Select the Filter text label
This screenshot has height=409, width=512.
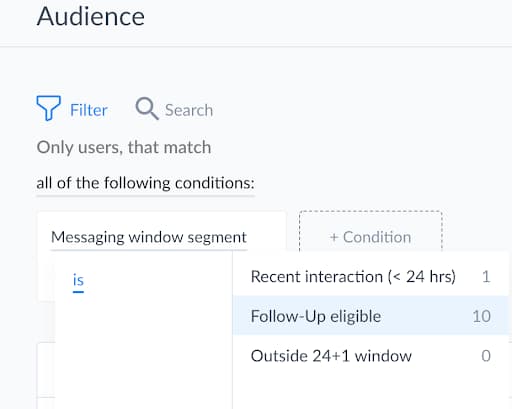[x=89, y=110]
